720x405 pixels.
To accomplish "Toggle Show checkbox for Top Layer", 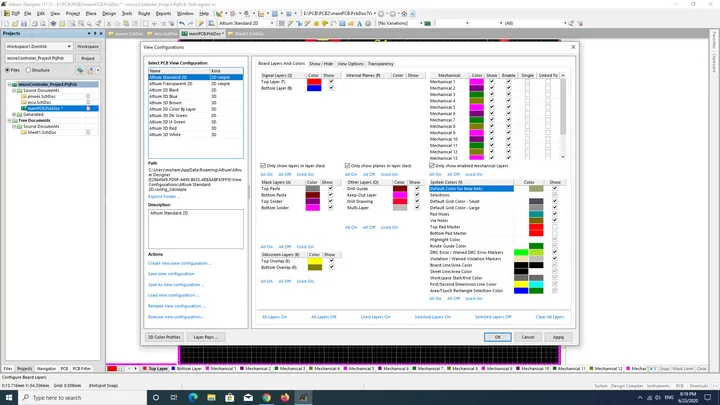I will (x=331, y=82).
